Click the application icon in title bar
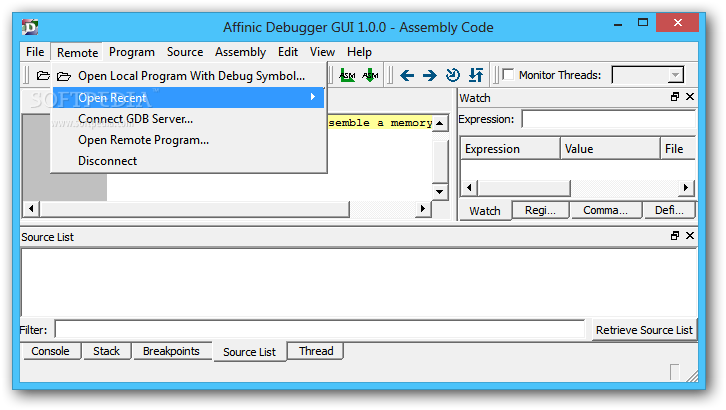Screen dimensions: 726x410 pyautogui.click(x=30, y=27)
